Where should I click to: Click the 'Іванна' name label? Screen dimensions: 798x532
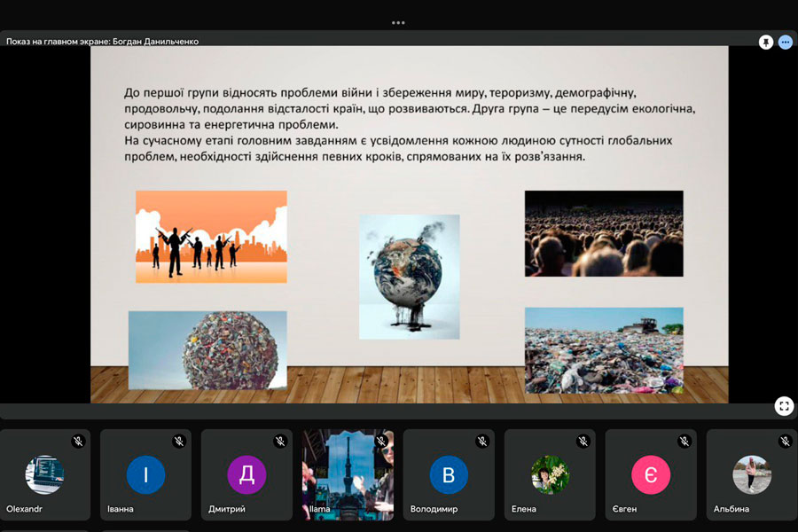120,509
